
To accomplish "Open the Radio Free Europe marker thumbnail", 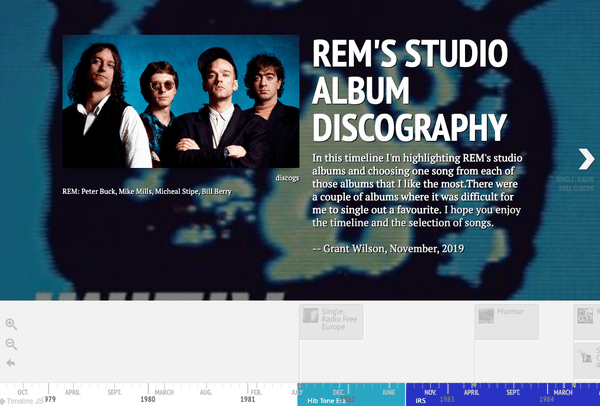I will (310, 316).
